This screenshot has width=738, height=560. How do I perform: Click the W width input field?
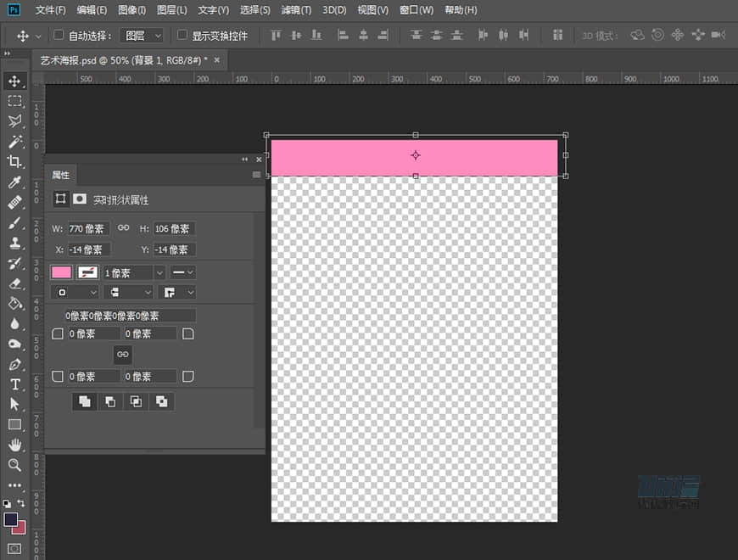click(88, 229)
